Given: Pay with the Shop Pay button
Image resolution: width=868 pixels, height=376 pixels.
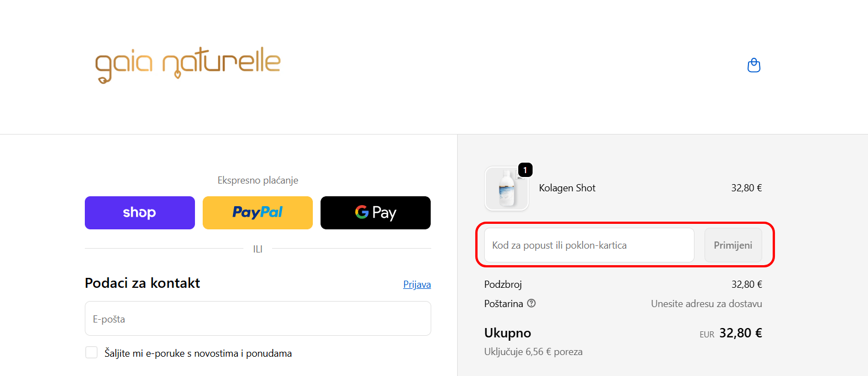Looking at the screenshot, I should point(140,213).
